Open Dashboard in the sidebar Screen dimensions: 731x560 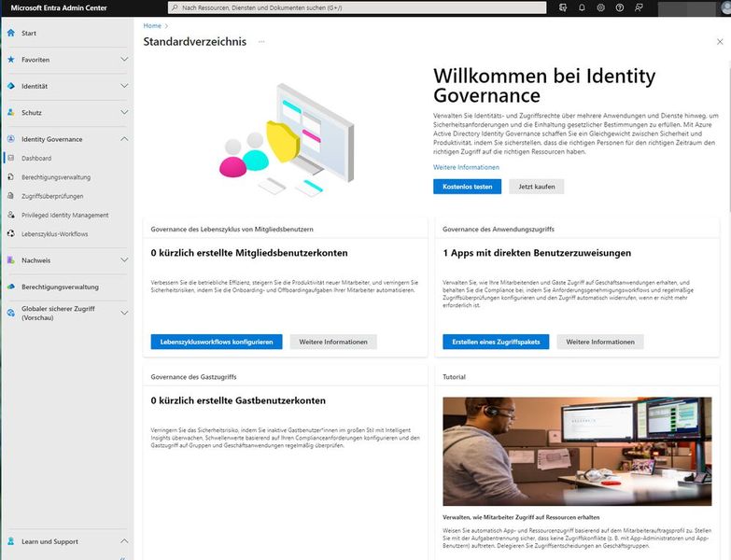point(36,158)
